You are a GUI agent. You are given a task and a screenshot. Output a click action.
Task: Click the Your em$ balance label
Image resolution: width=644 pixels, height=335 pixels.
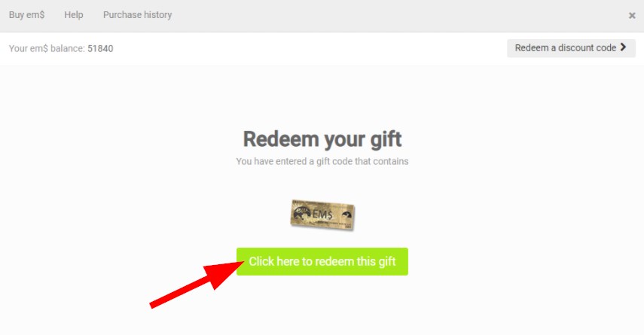47,48
